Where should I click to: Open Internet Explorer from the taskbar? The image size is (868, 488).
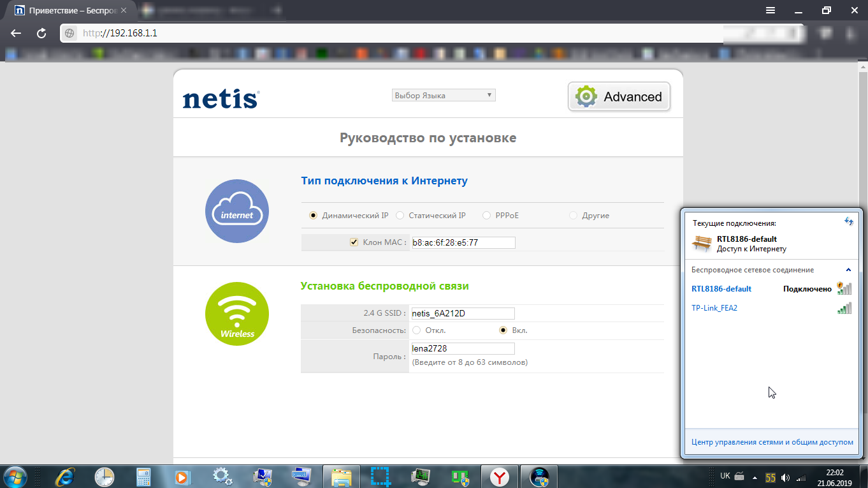64,476
